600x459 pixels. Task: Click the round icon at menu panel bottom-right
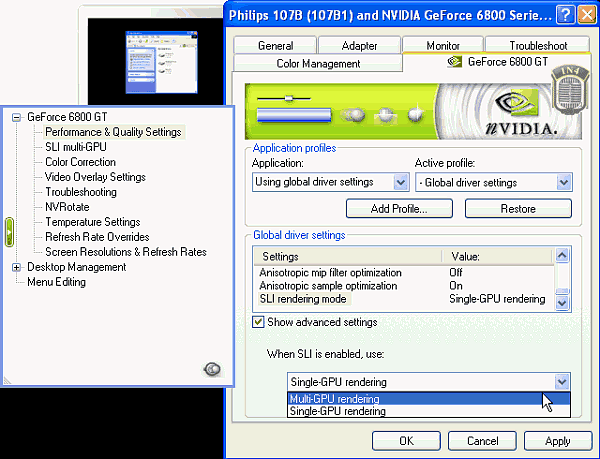coord(212,369)
